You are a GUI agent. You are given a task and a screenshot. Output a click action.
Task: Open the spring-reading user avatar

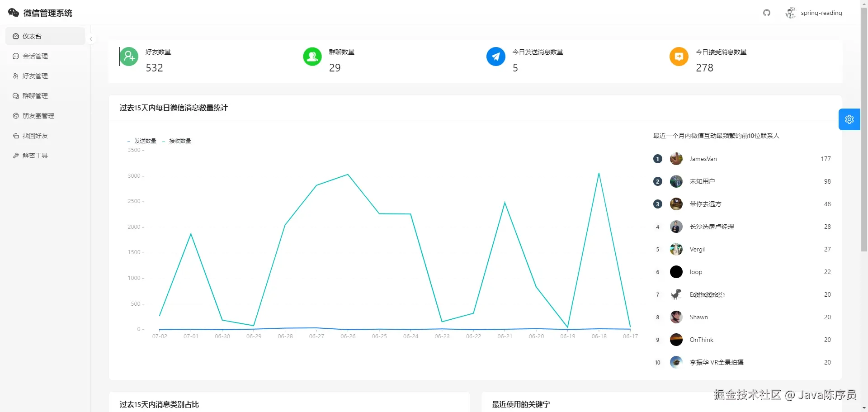790,13
